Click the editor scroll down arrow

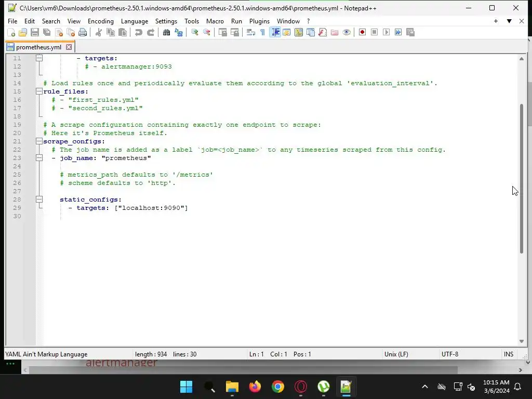[x=522, y=341]
